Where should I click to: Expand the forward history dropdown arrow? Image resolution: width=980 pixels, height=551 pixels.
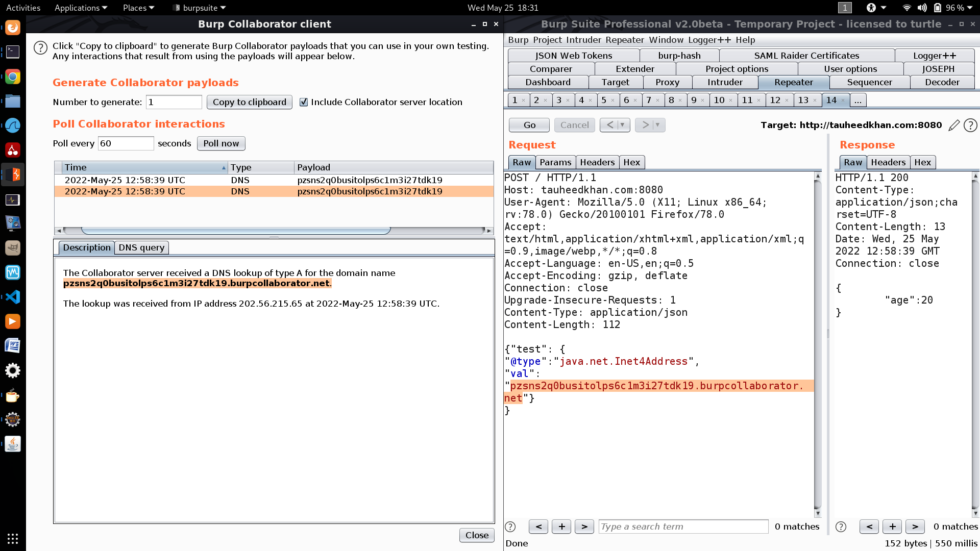(x=658, y=125)
